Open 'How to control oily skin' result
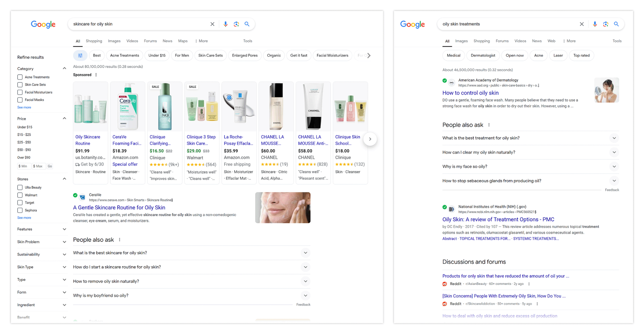 click(471, 93)
